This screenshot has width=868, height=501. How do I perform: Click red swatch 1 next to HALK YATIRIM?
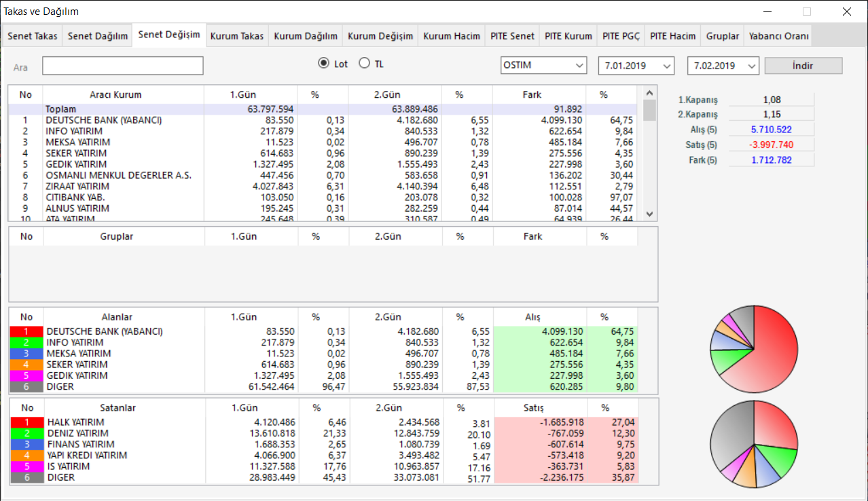(x=26, y=422)
